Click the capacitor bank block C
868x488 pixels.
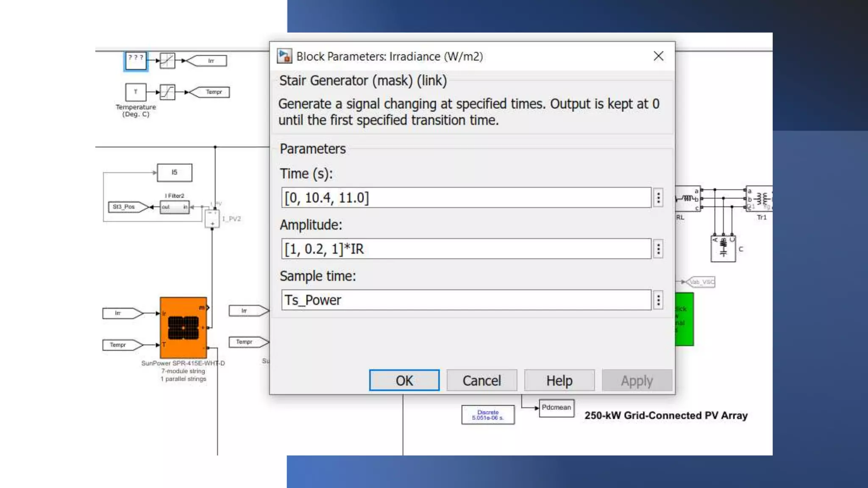(723, 249)
